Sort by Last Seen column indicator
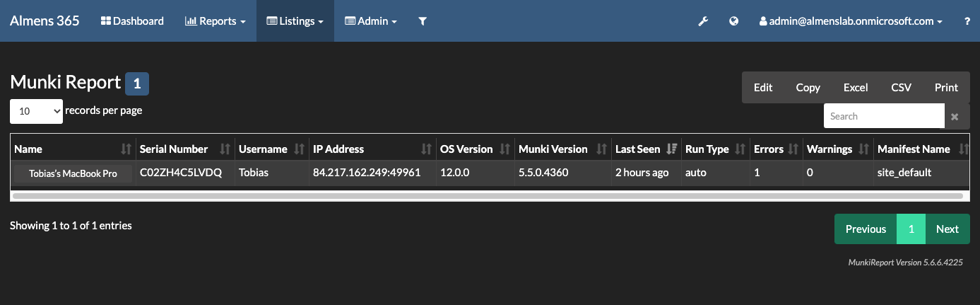 pos(671,149)
